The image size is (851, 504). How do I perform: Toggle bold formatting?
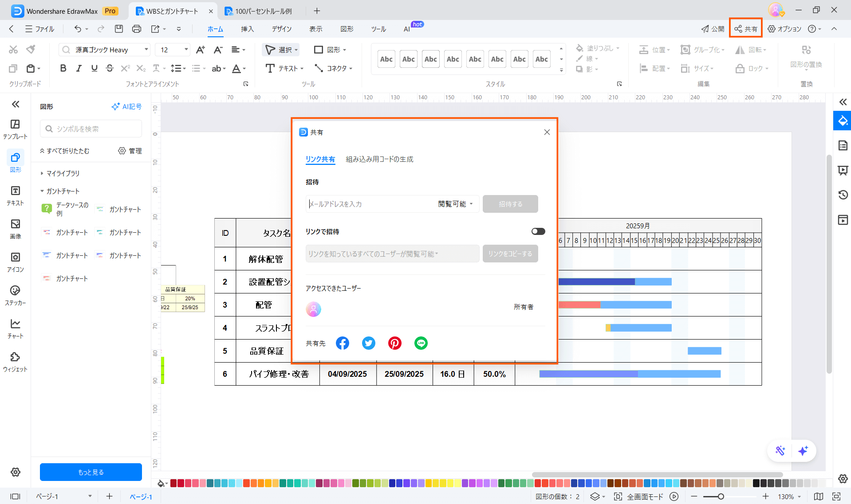point(63,68)
